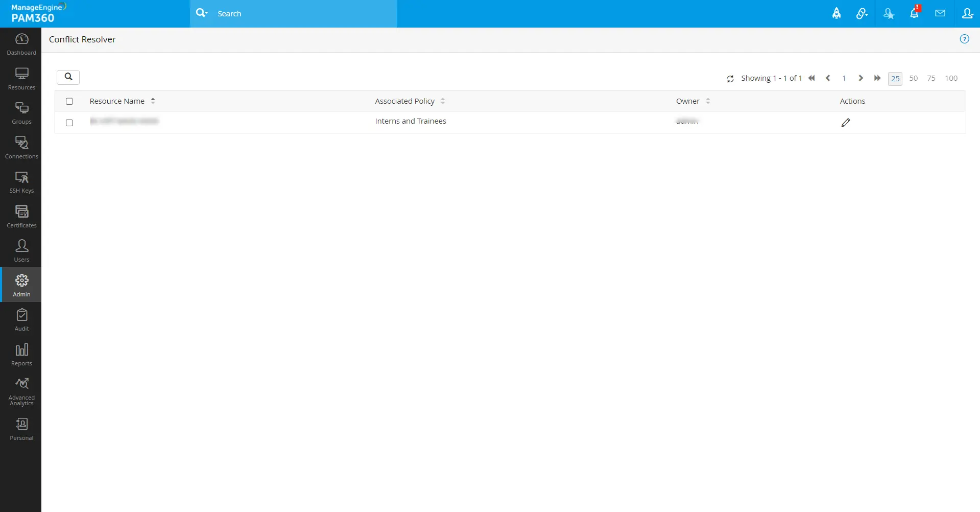Open the mail envelope icon
The height and width of the screenshot is (512, 980).
pos(940,13)
